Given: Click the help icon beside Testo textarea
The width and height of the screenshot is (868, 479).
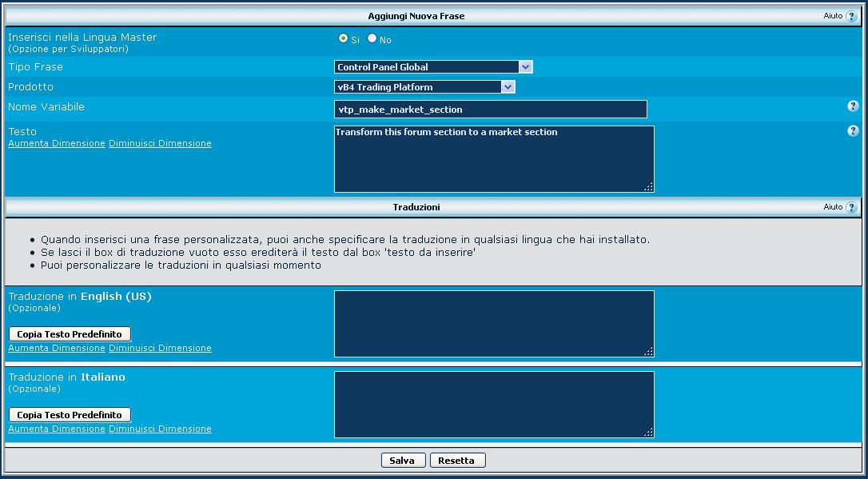Looking at the screenshot, I should click(x=853, y=131).
